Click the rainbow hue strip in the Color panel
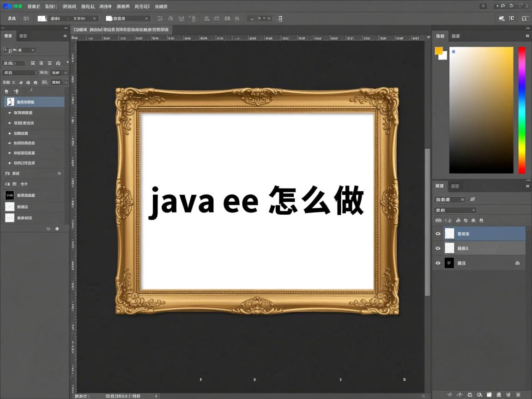Image resolution: width=532 pixels, height=399 pixels. tap(521, 109)
